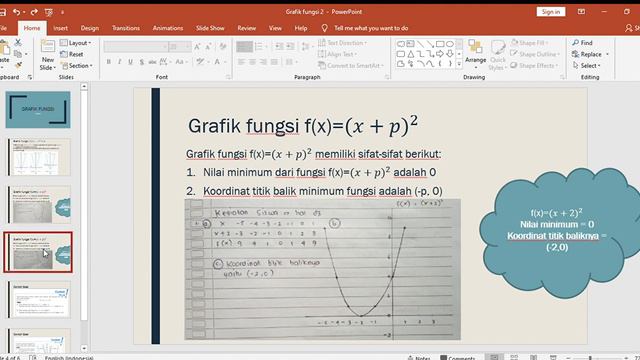Increase font size icon

[x=197, y=47]
